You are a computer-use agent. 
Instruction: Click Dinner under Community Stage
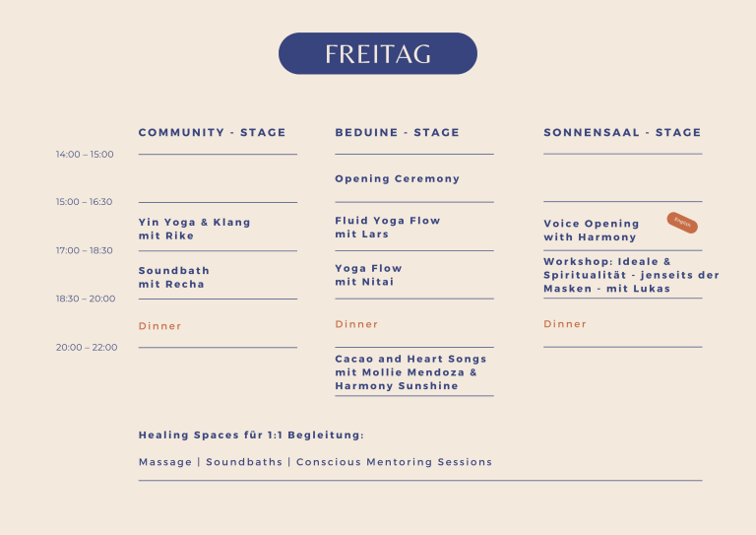pyautogui.click(x=160, y=326)
